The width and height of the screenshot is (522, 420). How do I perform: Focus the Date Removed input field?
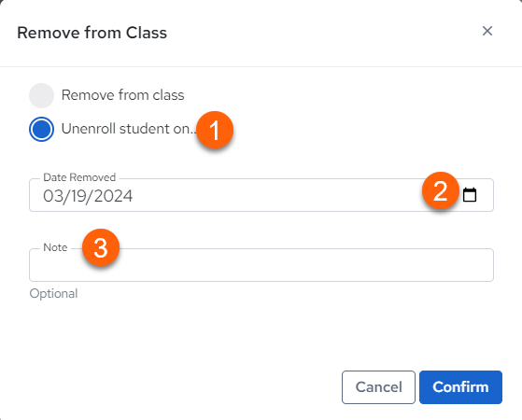pyautogui.click(x=261, y=195)
